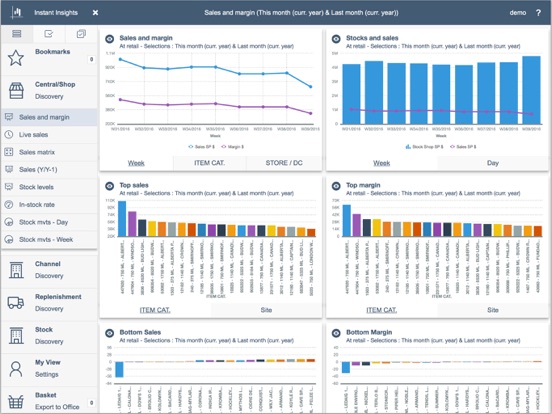Open Stock levels report
This screenshot has width=552, height=414.
point(49,187)
